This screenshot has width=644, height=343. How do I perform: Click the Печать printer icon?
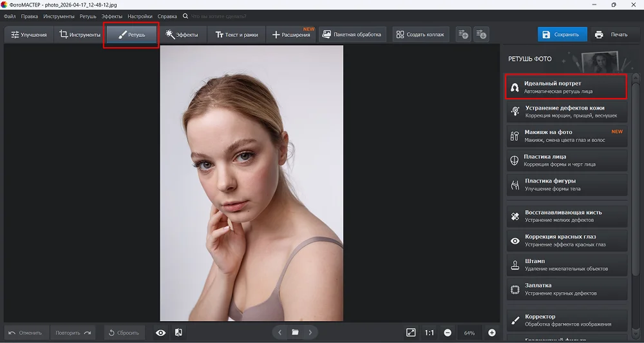(x=599, y=35)
